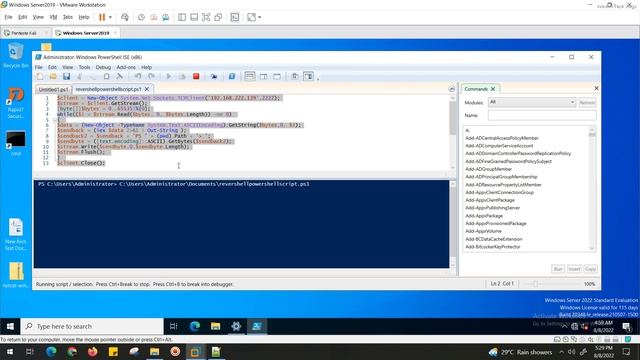Image resolution: width=640 pixels, height=360 pixels.
Task: Open ISE File menu
Action: pos(38,67)
